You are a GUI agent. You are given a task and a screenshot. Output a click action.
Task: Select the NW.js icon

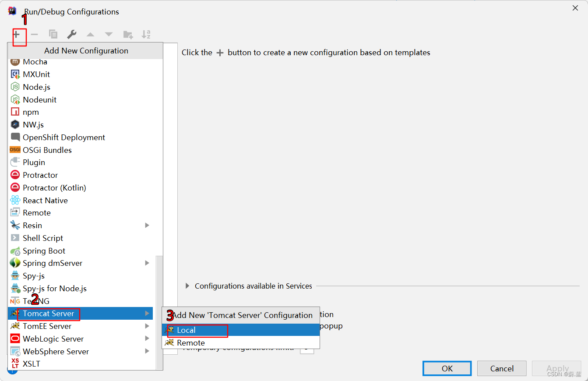[15, 125]
